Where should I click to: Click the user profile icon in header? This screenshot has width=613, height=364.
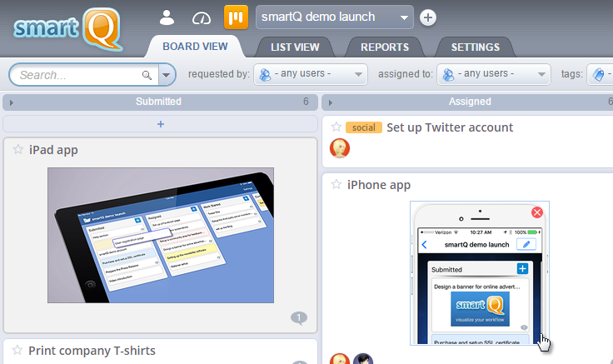[x=167, y=17]
